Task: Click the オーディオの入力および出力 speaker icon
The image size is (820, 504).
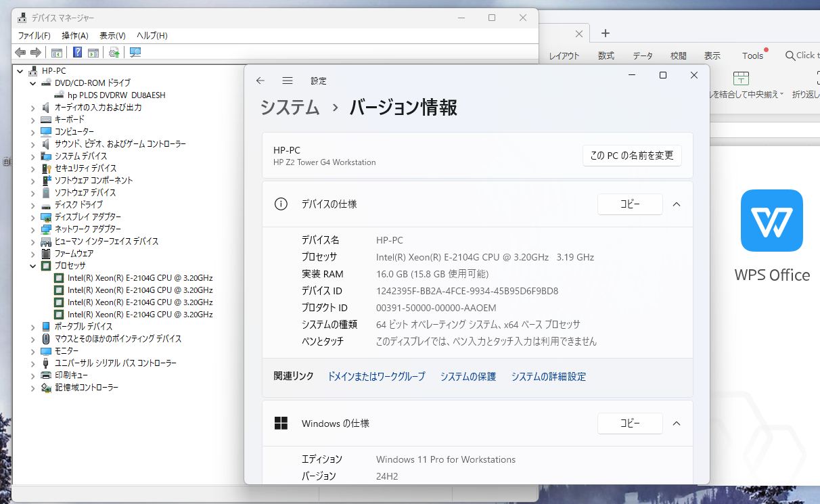Action: 46,107
